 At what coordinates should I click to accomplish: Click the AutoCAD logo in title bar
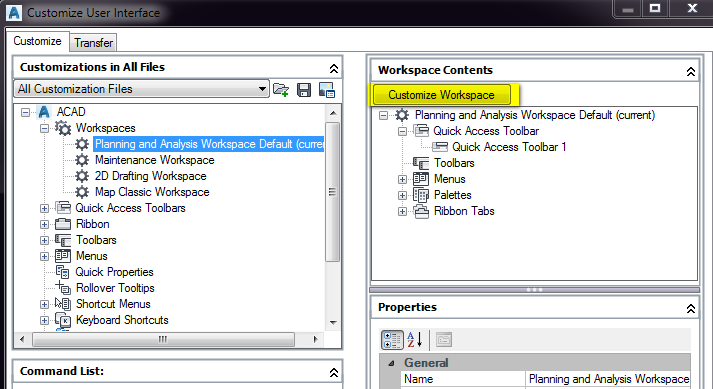point(14,12)
